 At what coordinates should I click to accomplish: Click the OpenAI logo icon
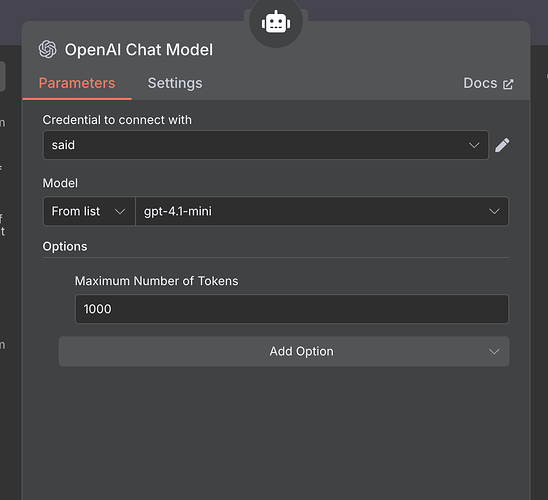48,49
